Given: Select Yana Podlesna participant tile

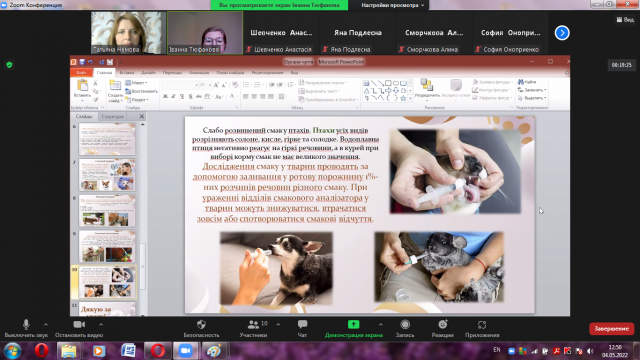Looking at the screenshot, I should (x=358, y=33).
